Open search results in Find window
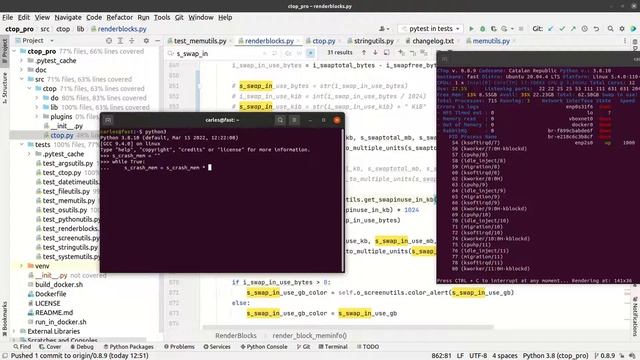 [387, 53]
